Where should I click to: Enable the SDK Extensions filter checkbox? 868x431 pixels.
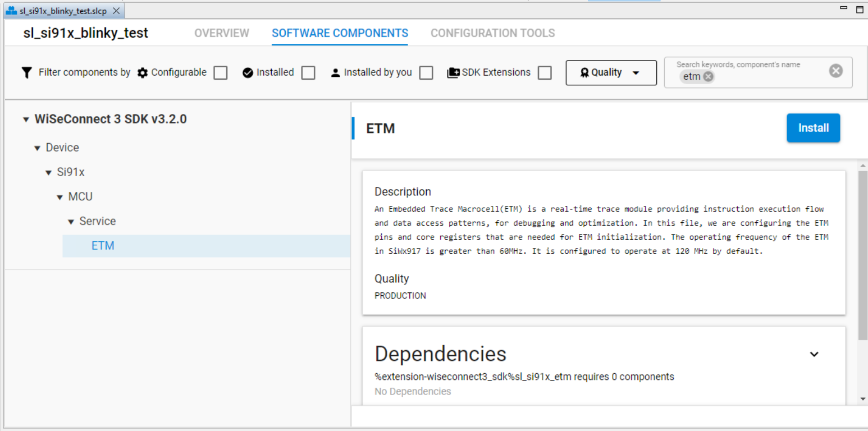click(x=545, y=72)
